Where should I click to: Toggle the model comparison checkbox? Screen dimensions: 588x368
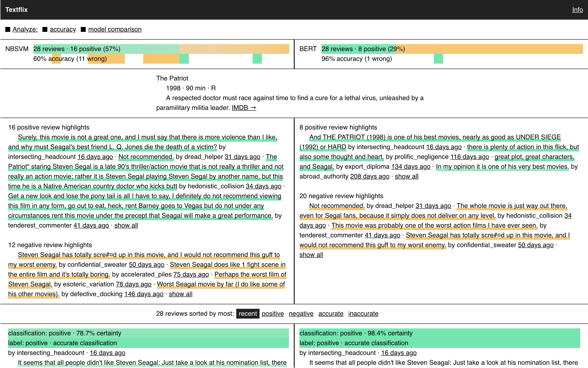tap(83, 29)
